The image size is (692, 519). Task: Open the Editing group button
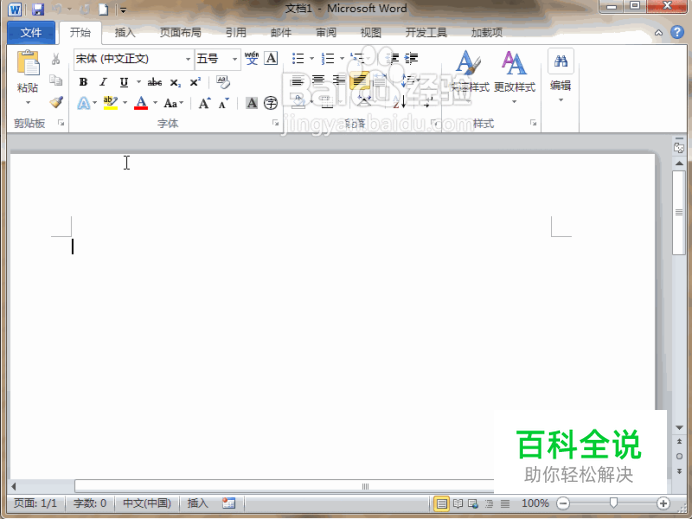[x=560, y=76]
